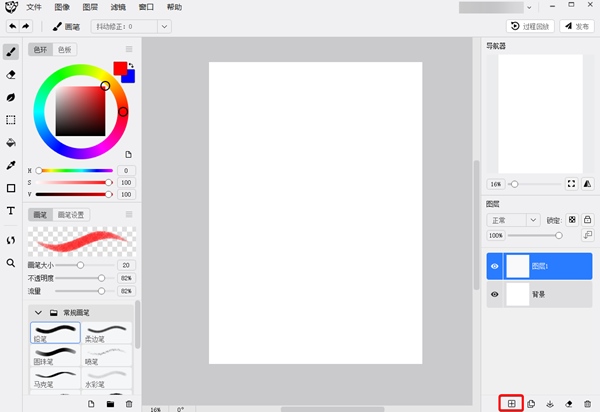Switch to the 色板 tab
Image resolution: width=600 pixels, height=412 pixels.
pos(65,49)
